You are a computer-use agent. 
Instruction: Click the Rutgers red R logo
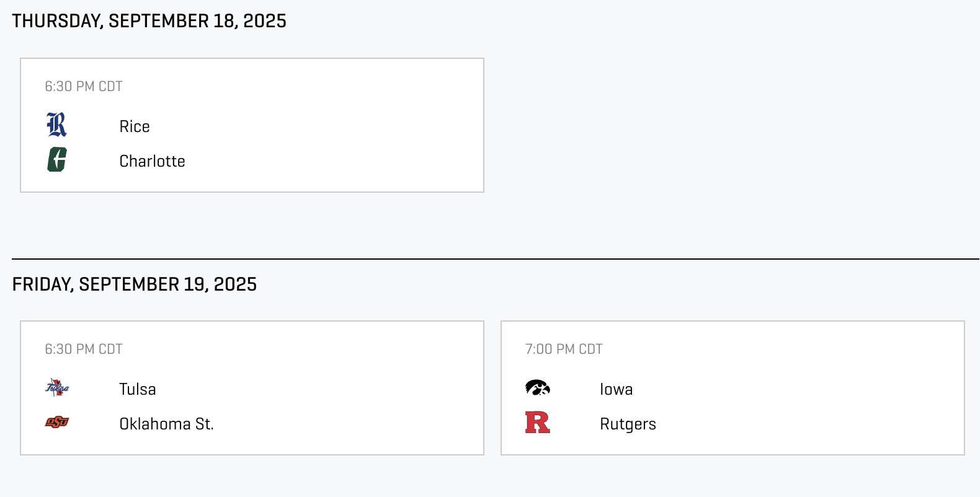point(538,423)
